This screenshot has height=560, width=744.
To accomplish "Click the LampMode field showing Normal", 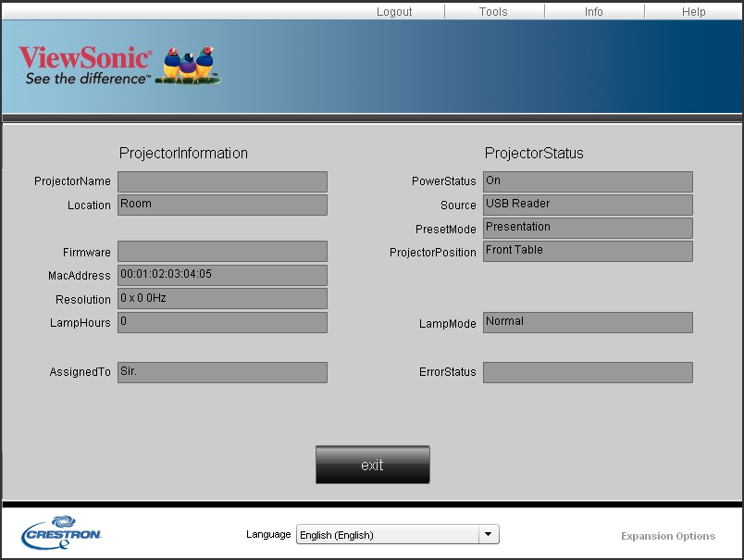I will 588,322.
